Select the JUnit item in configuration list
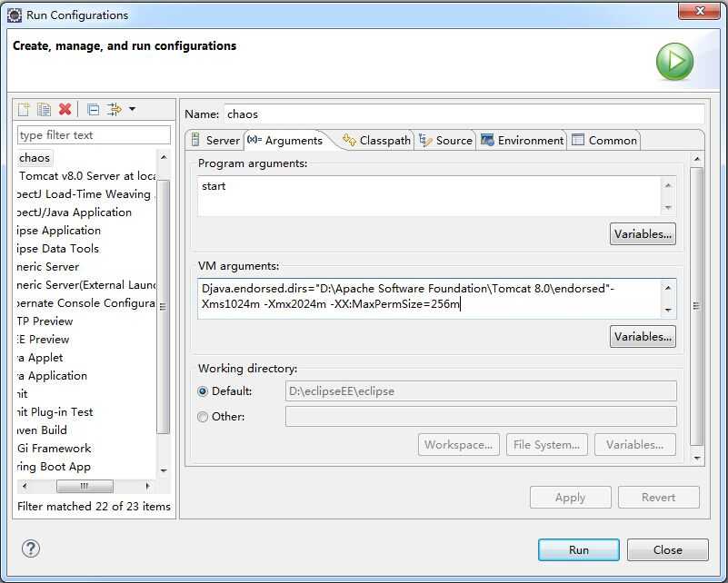This screenshot has width=728, height=583. [23, 394]
